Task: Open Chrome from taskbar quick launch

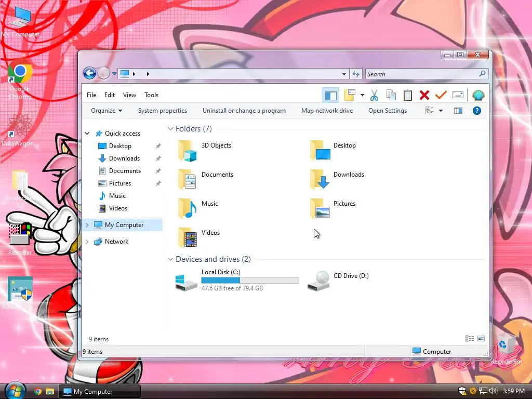Action: [38, 392]
